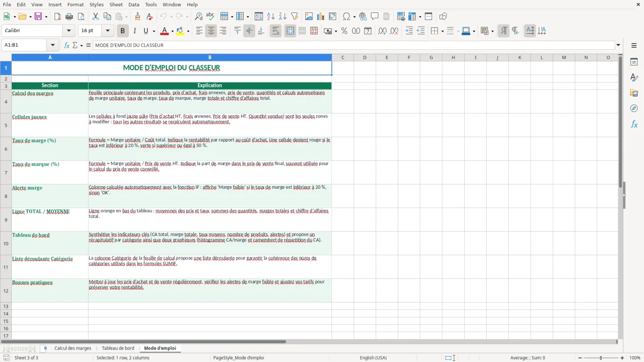Open the Format menu

[75, 4]
